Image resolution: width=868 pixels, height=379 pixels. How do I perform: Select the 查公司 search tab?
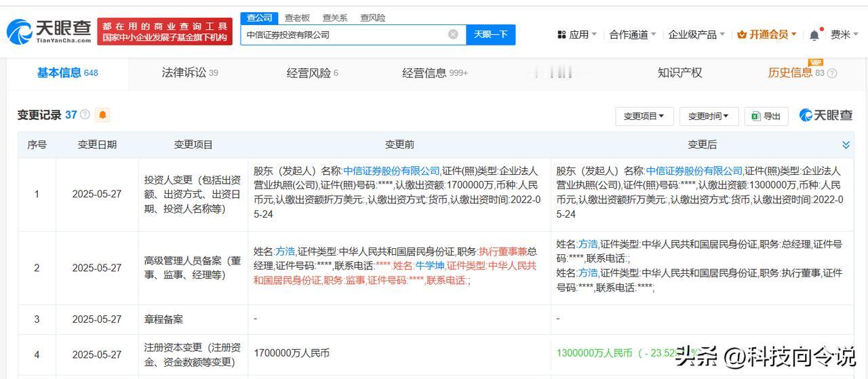(x=260, y=18)
